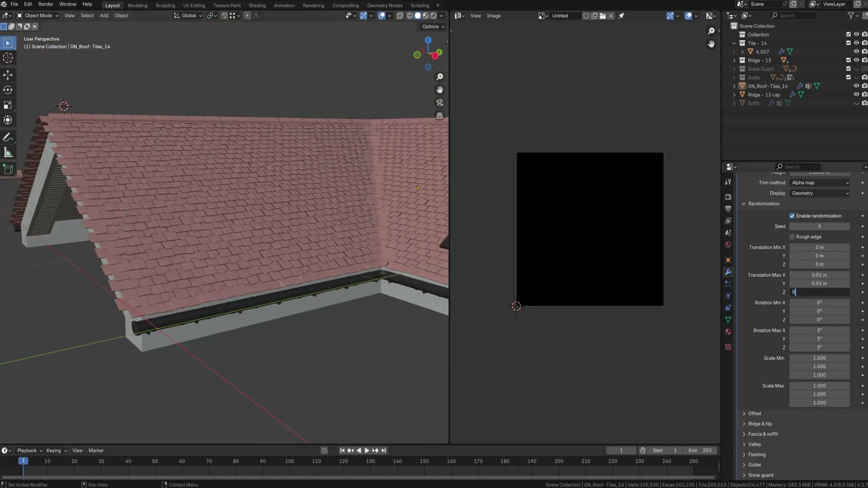Open the timeline Keying menu
This screenshot has height=488, width=868.
(x=57, y=450)
